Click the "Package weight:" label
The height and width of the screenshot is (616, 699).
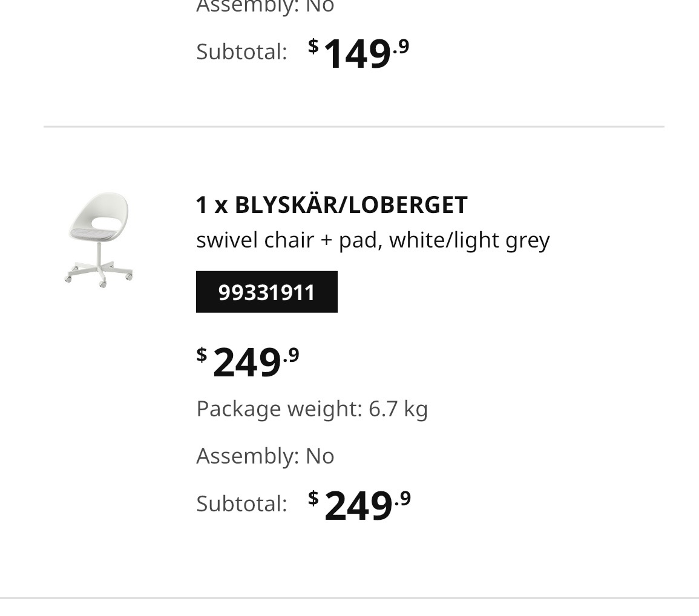(279, 409)
